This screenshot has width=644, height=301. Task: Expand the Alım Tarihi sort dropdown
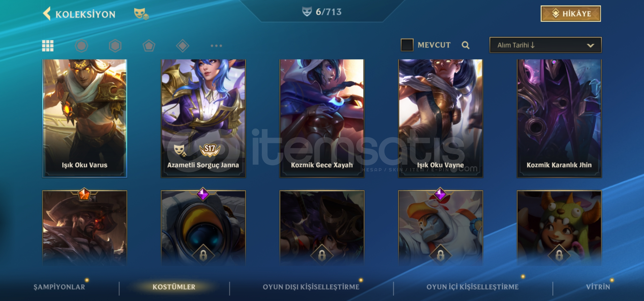(x=545, y=45)
